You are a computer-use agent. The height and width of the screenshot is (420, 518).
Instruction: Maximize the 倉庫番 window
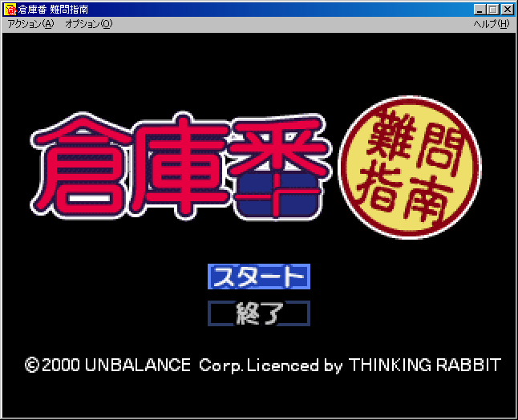[x=492, y=10]
